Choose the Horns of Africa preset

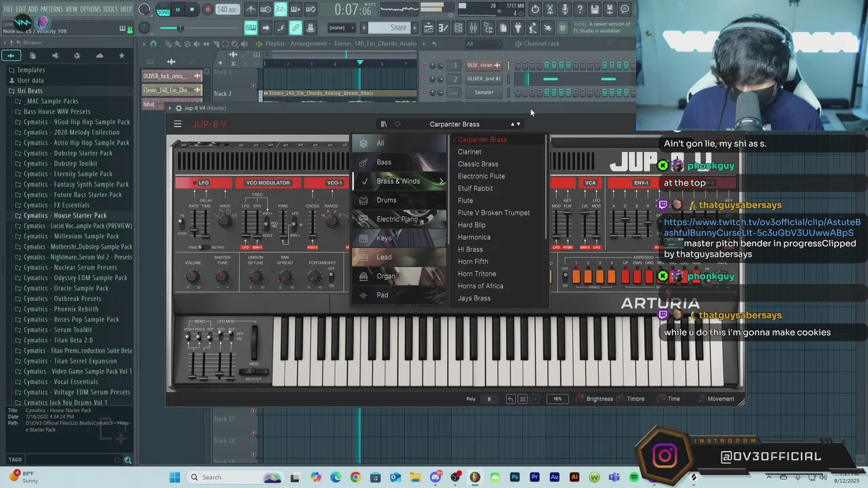(x=480, y=286)
